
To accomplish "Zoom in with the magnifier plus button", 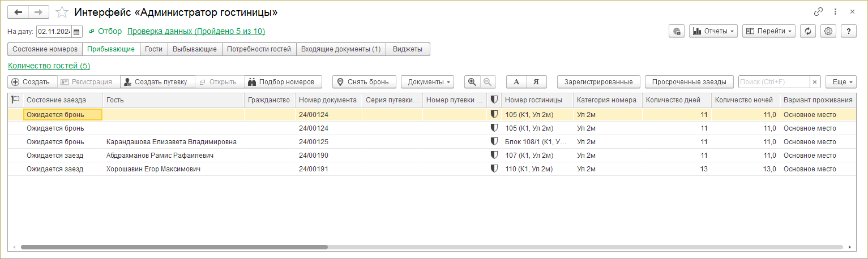I will [471, 82].
